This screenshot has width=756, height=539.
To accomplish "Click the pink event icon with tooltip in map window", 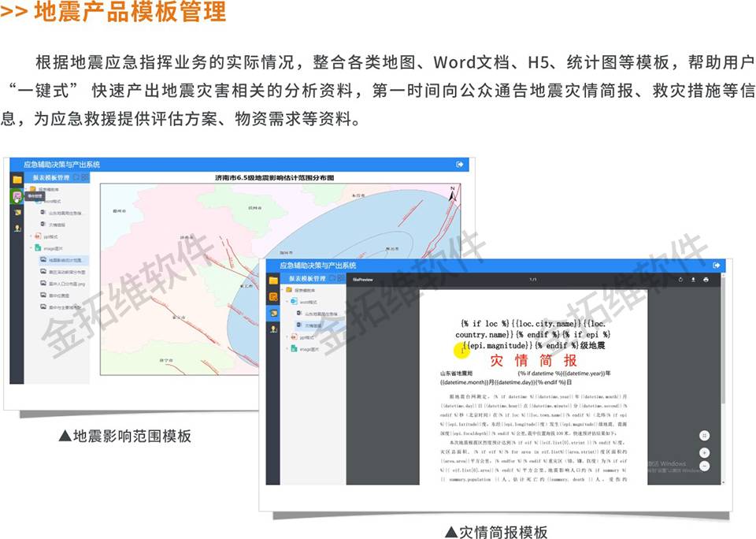I will click(x=17, y=195).
